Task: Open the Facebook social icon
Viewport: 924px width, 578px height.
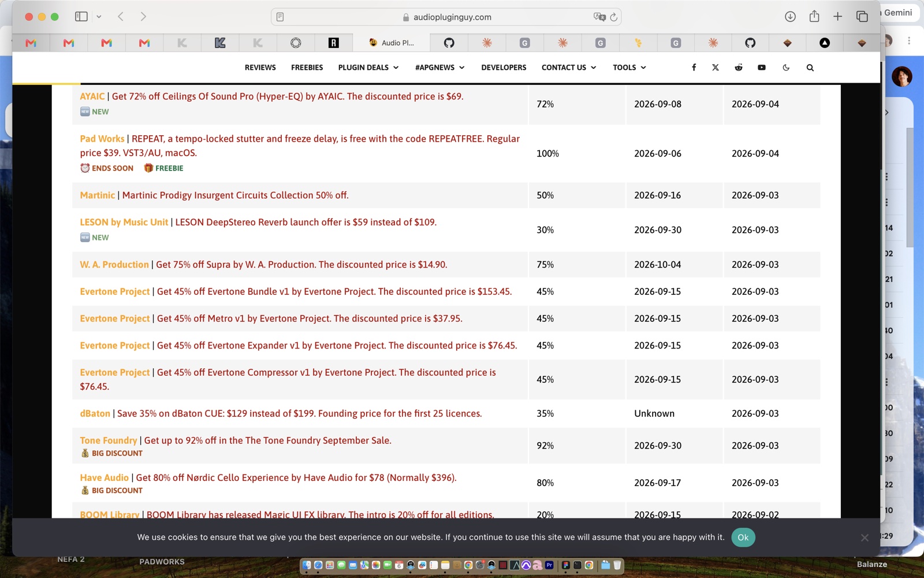Action: pyautogui.click(x=694, y=68)
